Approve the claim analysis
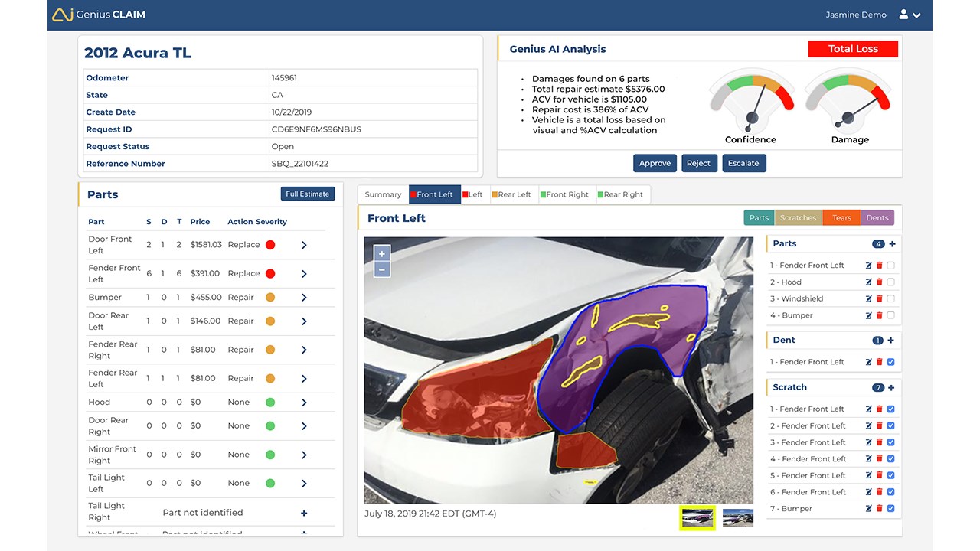 pyautogui.click(x=655, y=163)
